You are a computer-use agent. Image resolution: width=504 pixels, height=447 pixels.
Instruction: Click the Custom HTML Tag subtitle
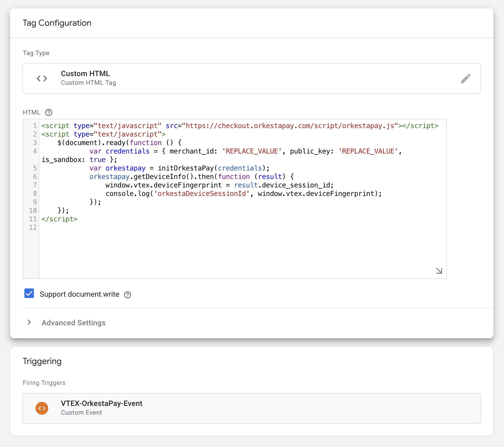coord(89,83)
